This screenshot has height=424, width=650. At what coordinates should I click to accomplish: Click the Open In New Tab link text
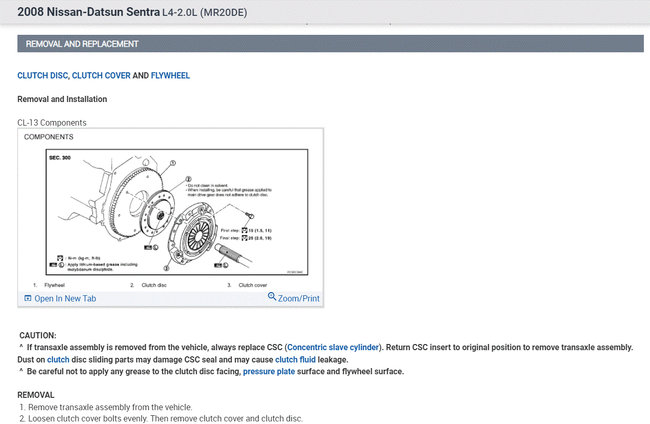[65, 298]
